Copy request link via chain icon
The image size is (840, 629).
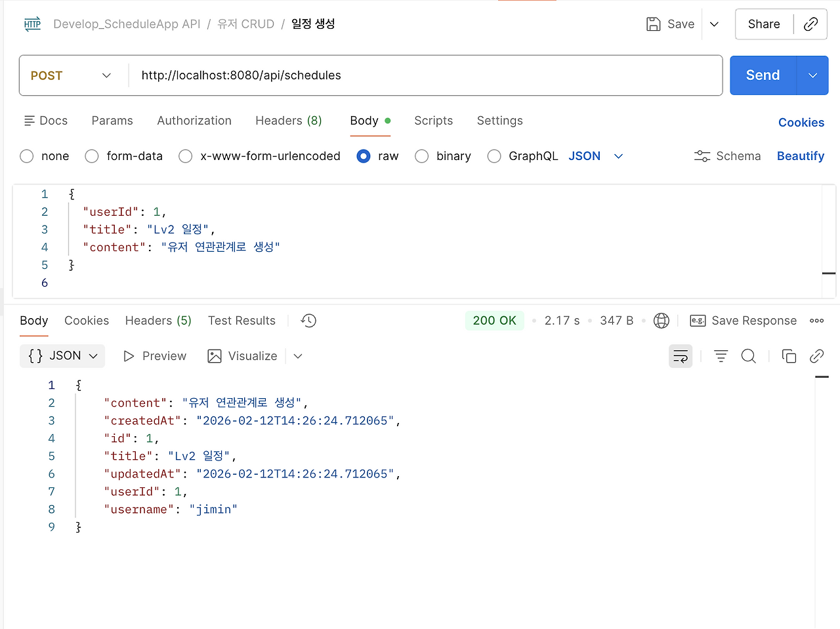pos(811,24)
